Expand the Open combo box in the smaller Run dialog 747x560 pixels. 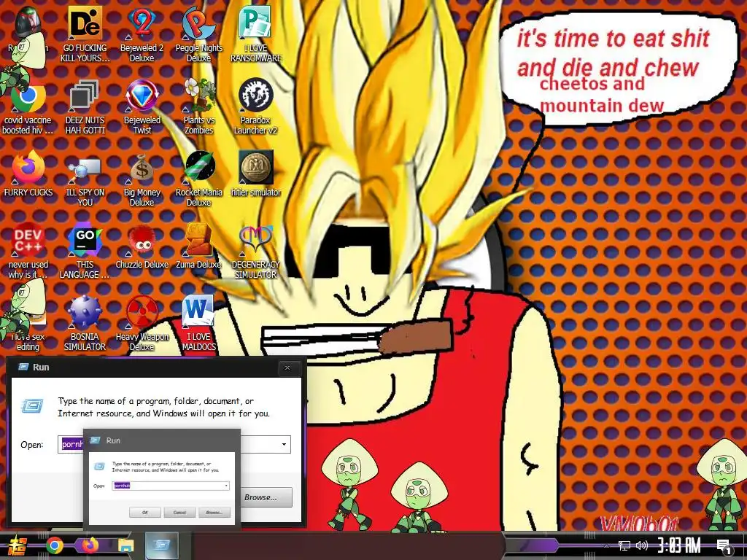(226, 486)
